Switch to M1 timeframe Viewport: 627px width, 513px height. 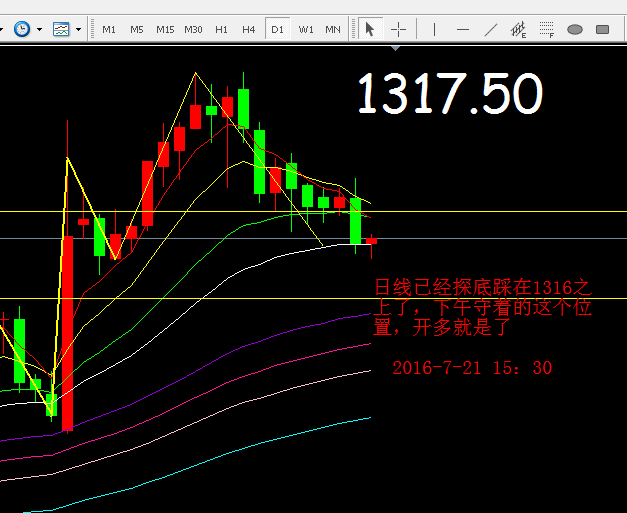click(109, 30)
